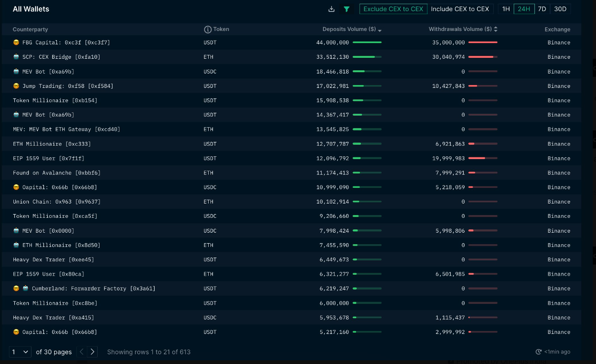Open Token Millionaire [0xca5f]

[x=55, y=216]
